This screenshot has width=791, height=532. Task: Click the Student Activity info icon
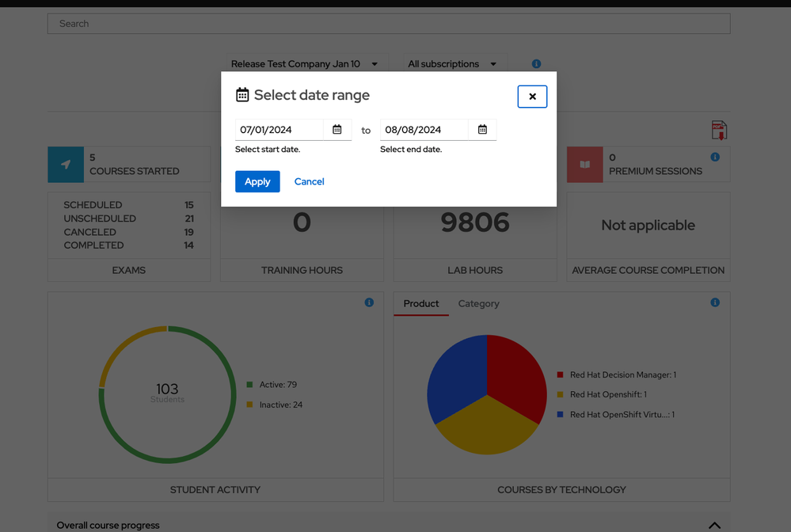click(x=369, y=303)
